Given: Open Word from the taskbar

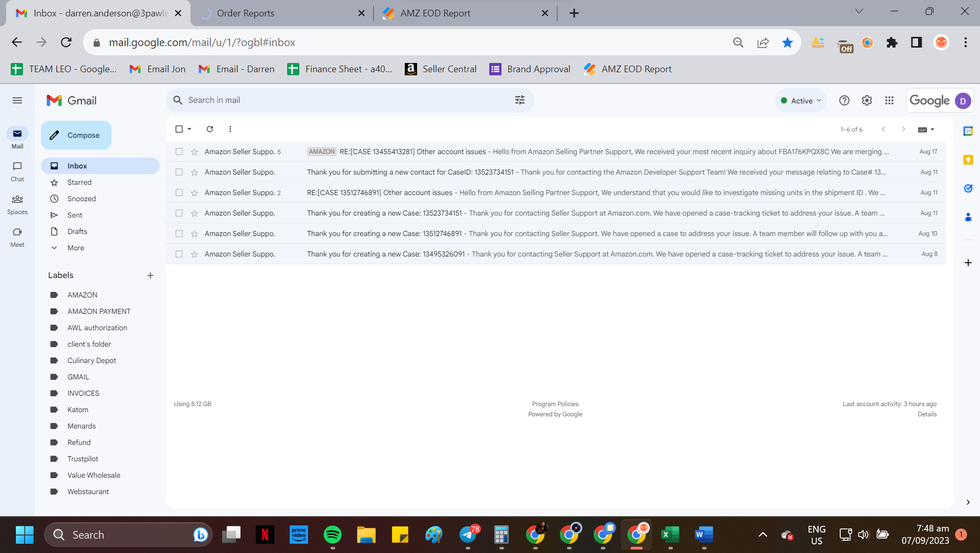Looking at the screenshot, I should tap(704, 535).
